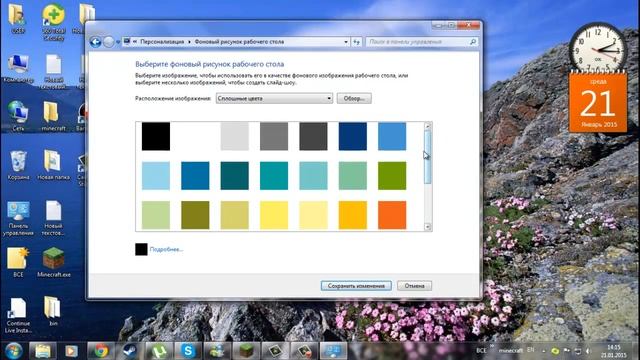Open the minecraft toolbar label on taskbar

tap(510, 351)
